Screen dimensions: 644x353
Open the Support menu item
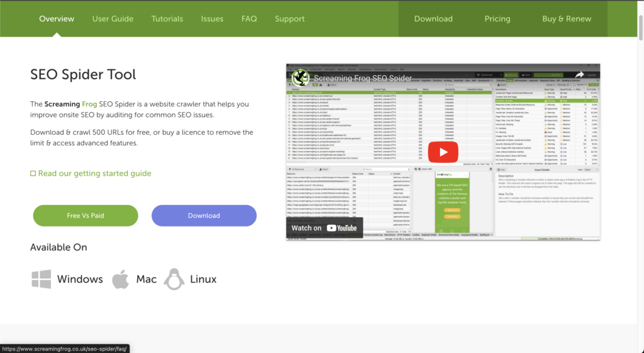coord(289,19)
